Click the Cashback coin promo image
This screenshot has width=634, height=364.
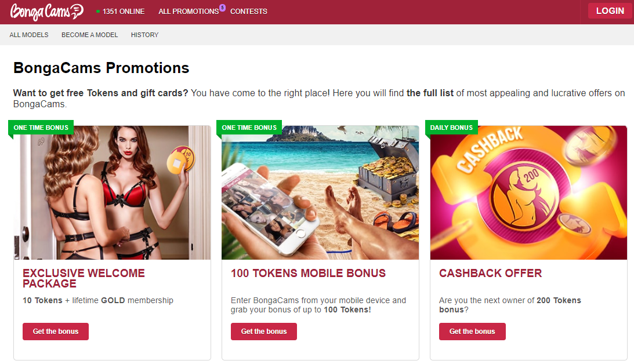528,192
